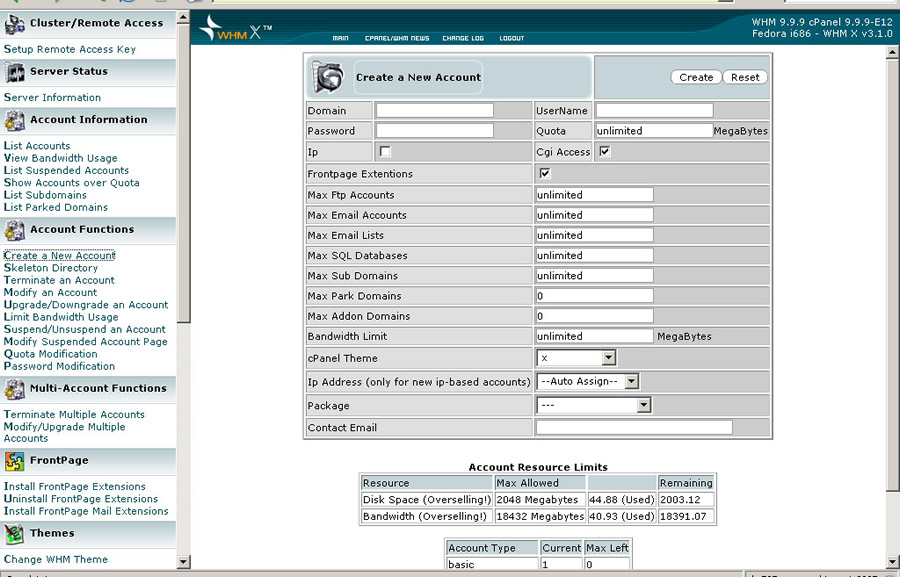Click the Cluster/Remote Access section icon

14,24
